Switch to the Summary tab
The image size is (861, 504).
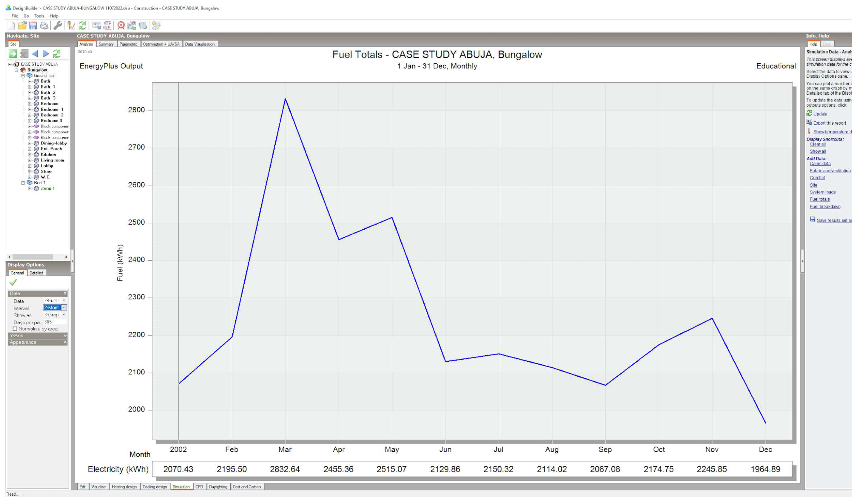[106, 44]
